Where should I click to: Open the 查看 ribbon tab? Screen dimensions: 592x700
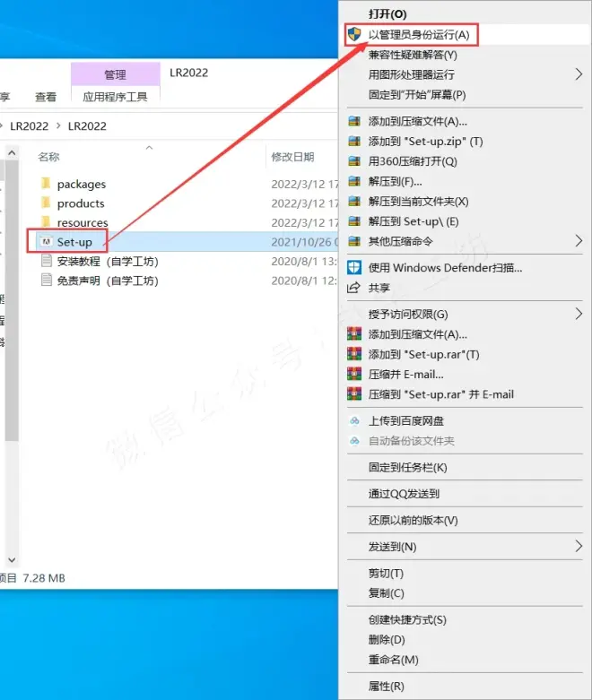point(46,96)
